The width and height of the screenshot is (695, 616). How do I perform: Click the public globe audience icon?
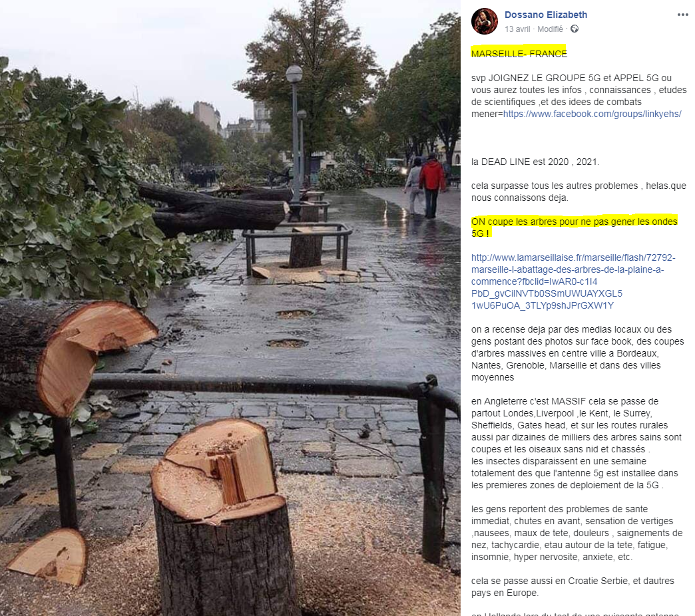point(575,29)
